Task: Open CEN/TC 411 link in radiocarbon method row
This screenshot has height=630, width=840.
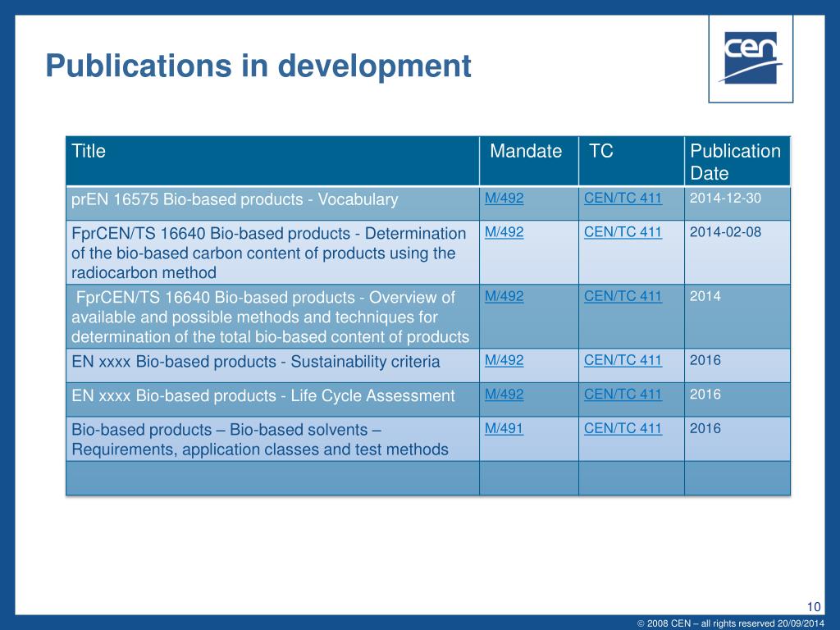Action: pos(623,232)
